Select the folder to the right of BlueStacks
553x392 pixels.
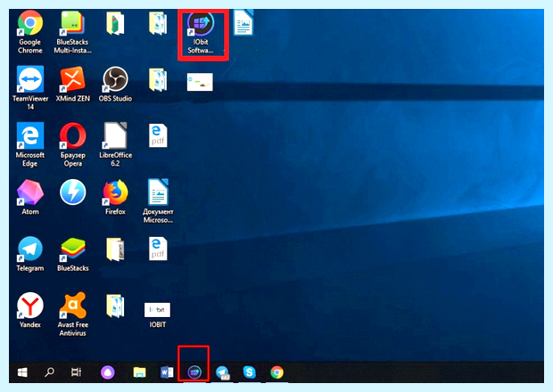[x=115, y=249]
